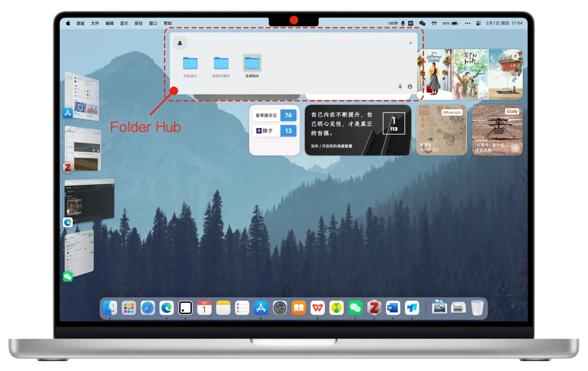Open WeChat from the Dock
The width and height of the screenshot is (588, 371).
(x=356, y=308)
